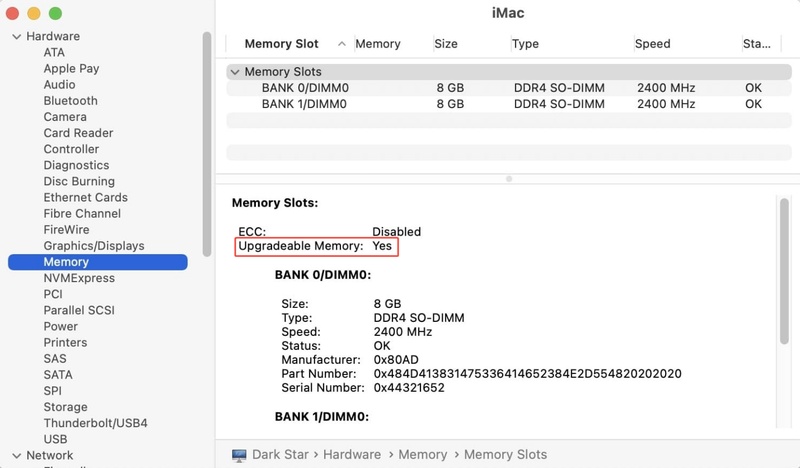Sort by the Type column header
The height and width of the screenshot is (468, 800).
pyautogui.click(x=526, y=44)
